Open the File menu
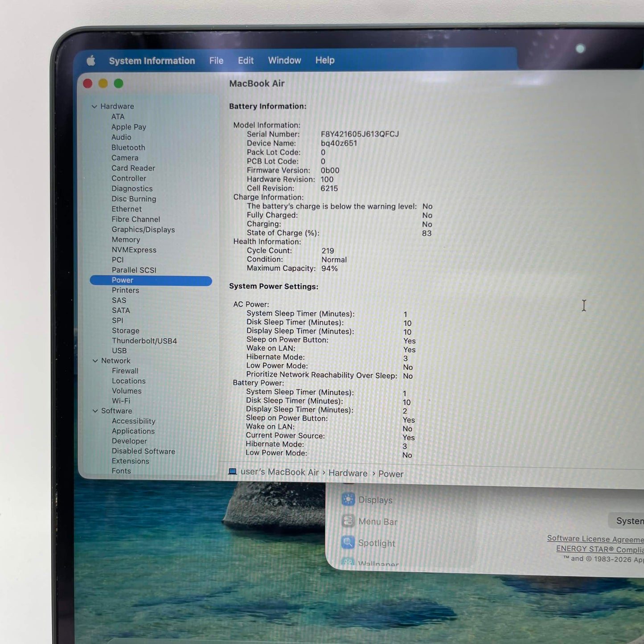644x644 pixels. (x=216, y=61)
